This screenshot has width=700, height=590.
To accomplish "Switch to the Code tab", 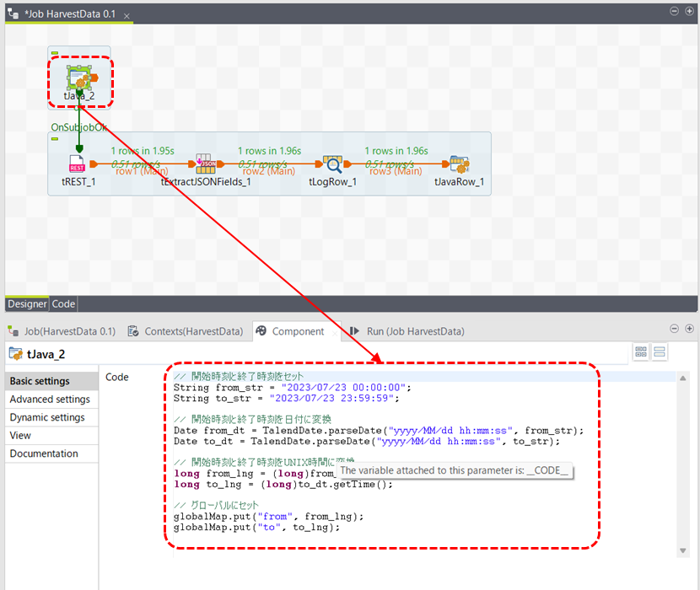I will 63,304.
